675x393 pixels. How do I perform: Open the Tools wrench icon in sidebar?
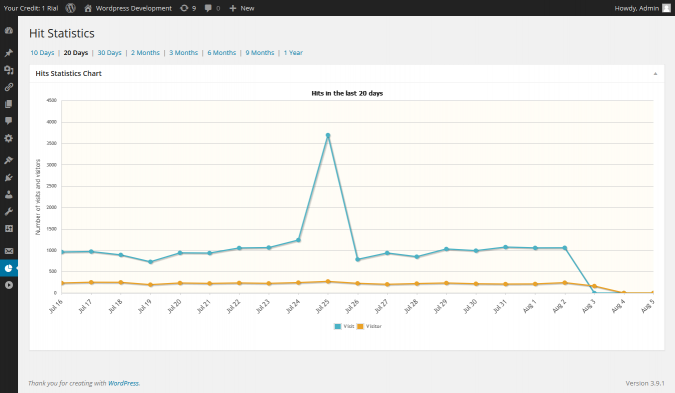pos(9,211)
